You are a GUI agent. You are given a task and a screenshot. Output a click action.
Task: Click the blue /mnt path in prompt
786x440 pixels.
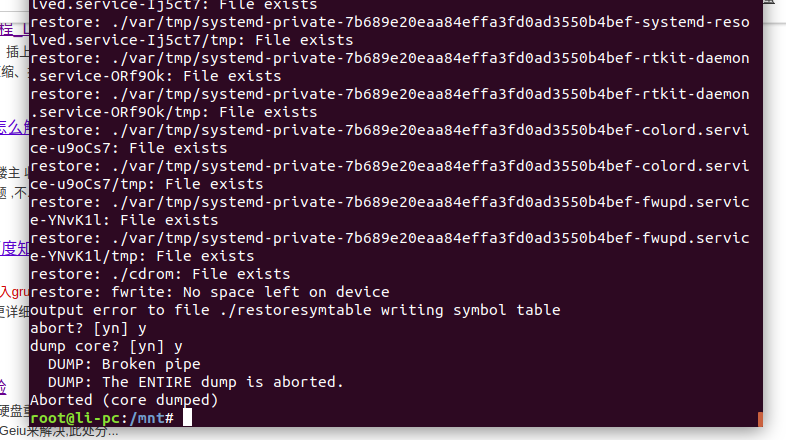pos(147,417)
